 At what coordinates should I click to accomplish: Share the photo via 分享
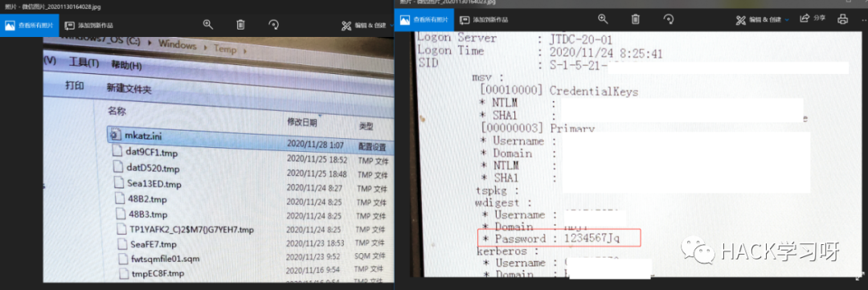[x=813, y=18]
